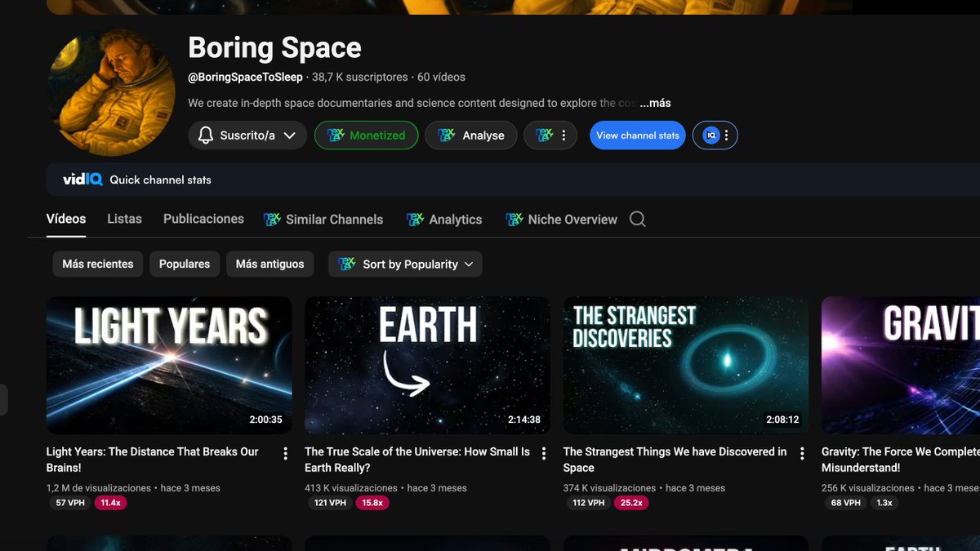Click the 11.4x outlier badge

110,503
